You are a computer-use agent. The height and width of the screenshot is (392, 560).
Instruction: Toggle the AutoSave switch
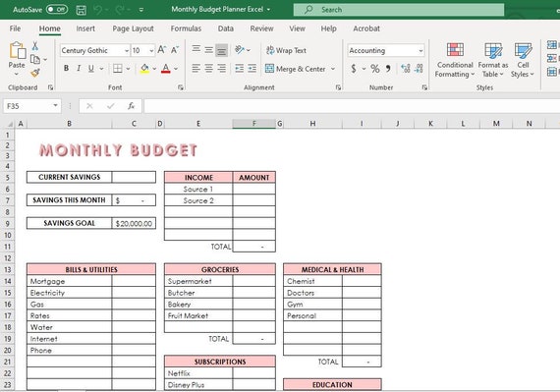(57, 9)
